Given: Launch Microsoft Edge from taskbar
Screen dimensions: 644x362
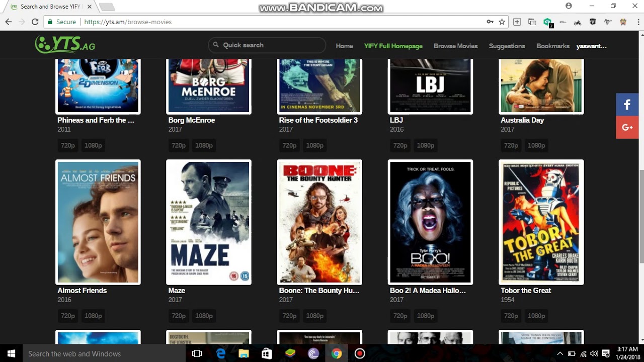Looking at the screenshot, I should (220, 353).
